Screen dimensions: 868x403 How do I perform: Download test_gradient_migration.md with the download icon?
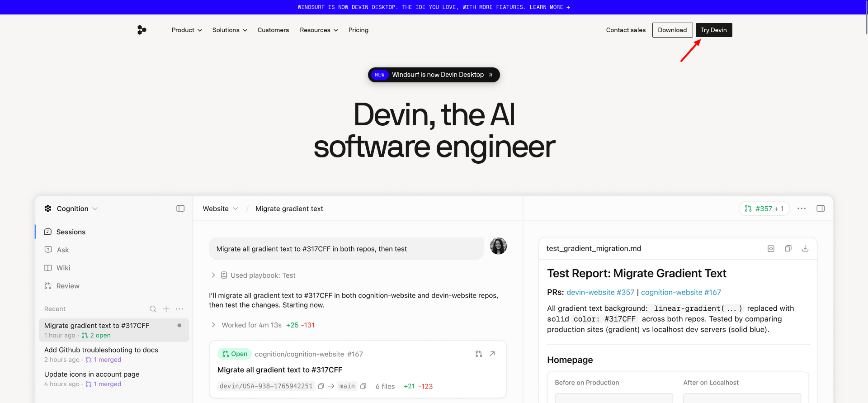coord(805,248)
